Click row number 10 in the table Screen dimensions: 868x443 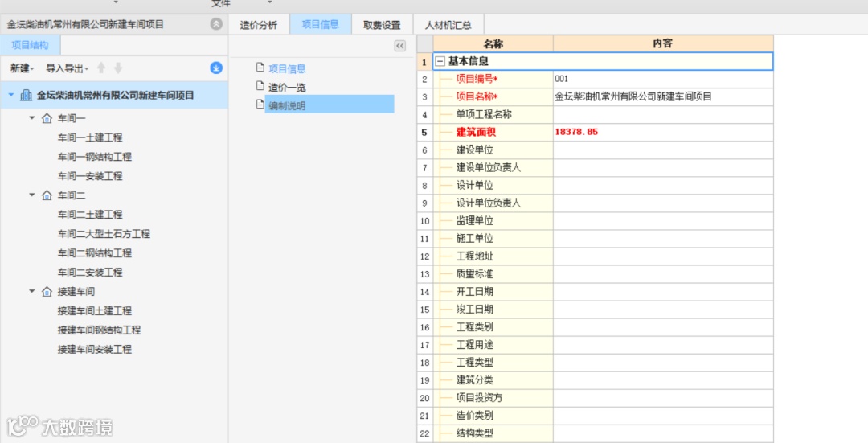coord(424,221)
